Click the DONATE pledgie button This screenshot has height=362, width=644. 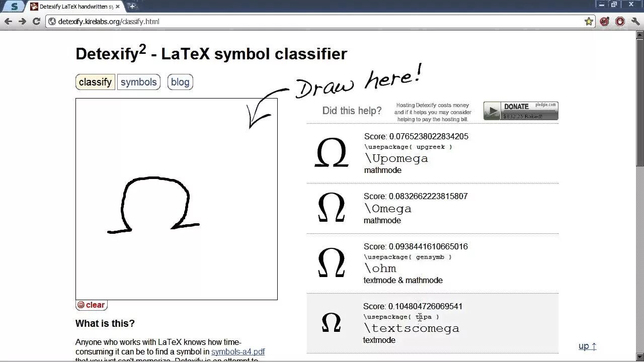pos(521,111)
